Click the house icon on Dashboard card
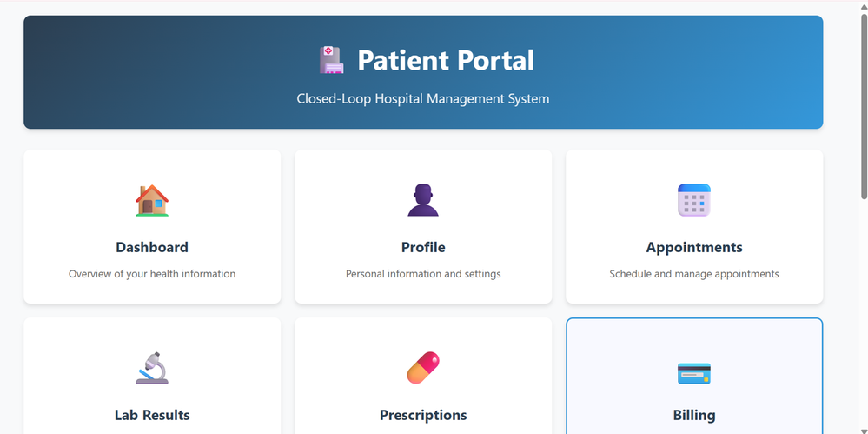868x434 pixels. point(152,200)
